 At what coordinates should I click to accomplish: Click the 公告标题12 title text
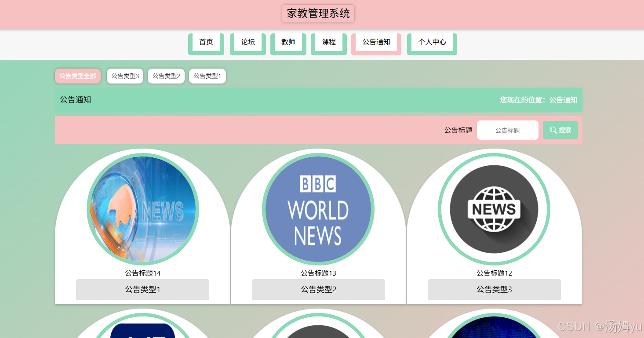click(x=494, y=273)
